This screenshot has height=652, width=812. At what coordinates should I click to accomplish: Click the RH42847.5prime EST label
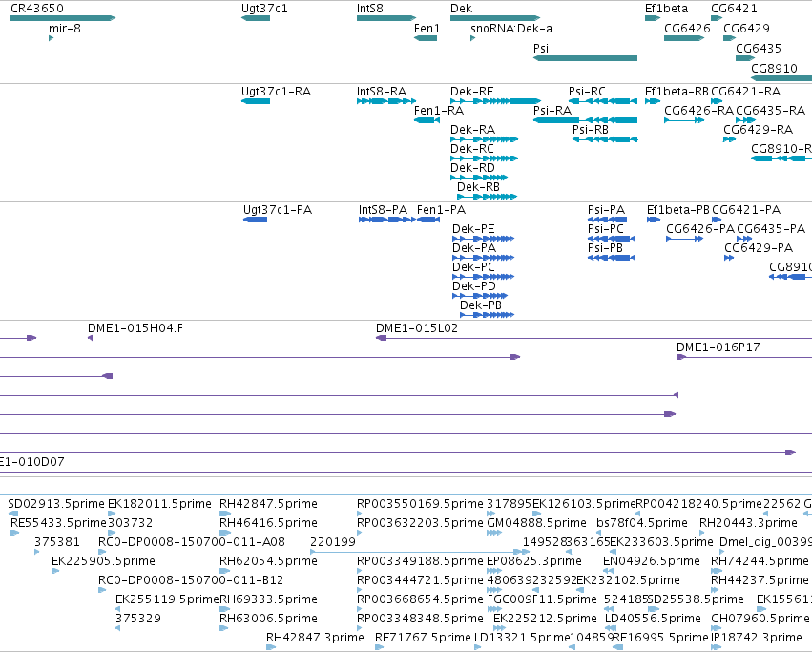pos(268,504)
